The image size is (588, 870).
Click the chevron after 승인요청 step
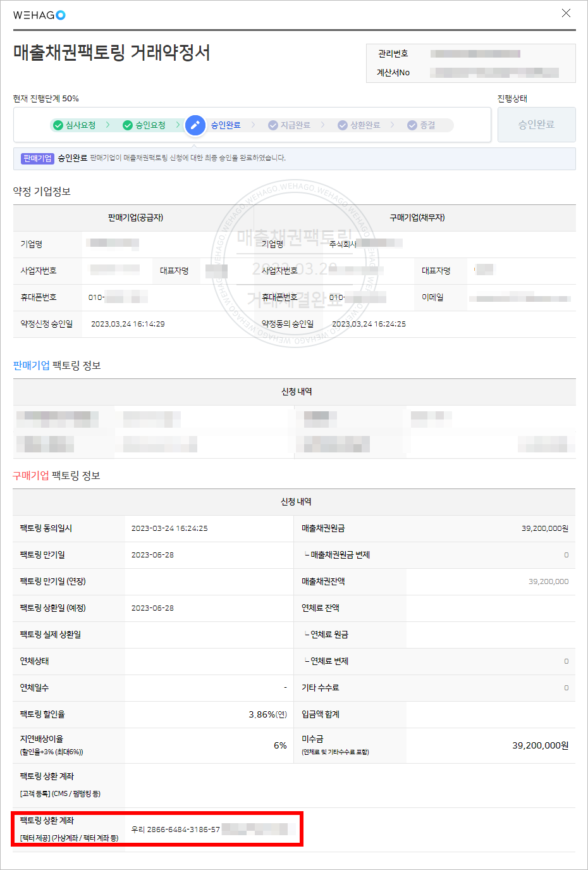pos(178,125)
